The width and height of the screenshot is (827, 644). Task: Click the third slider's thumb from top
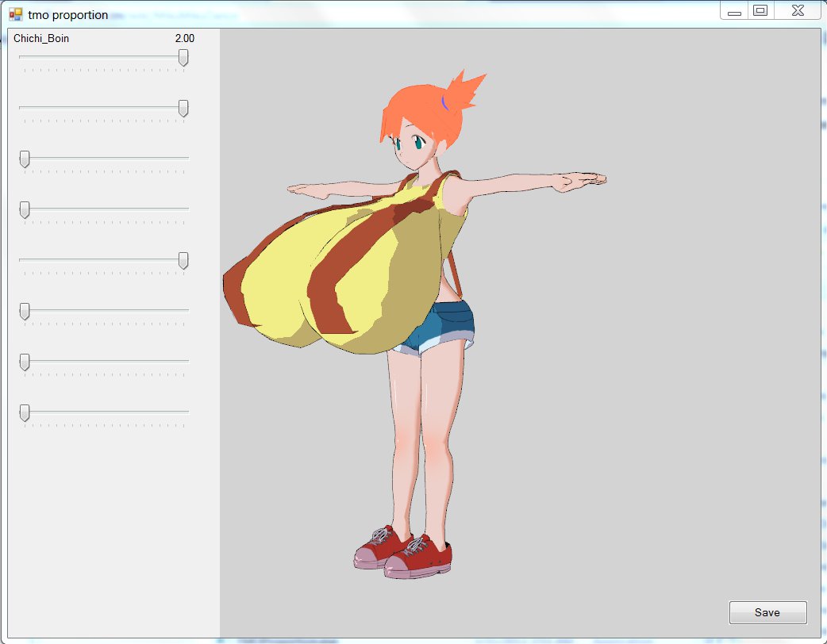(x=25, y=159)
